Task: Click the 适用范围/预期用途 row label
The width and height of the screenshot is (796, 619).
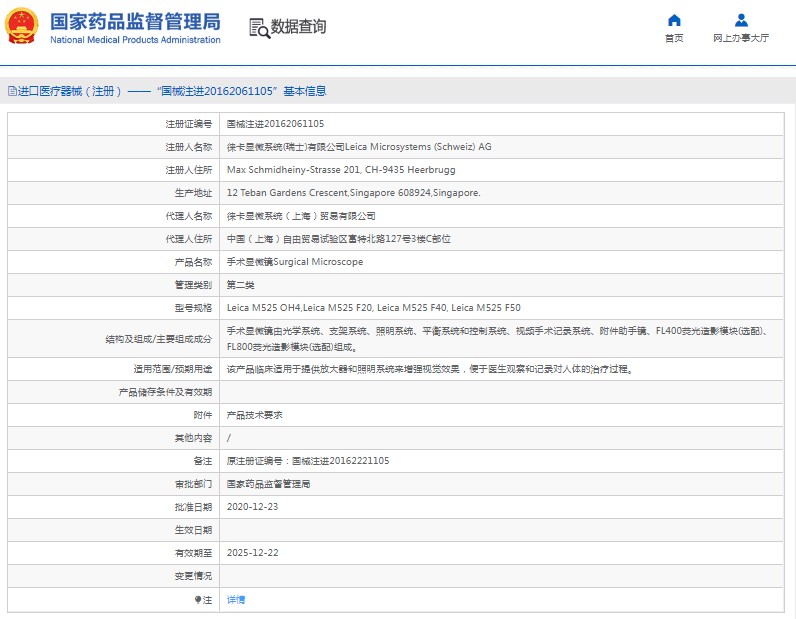Action: [173, 369]
